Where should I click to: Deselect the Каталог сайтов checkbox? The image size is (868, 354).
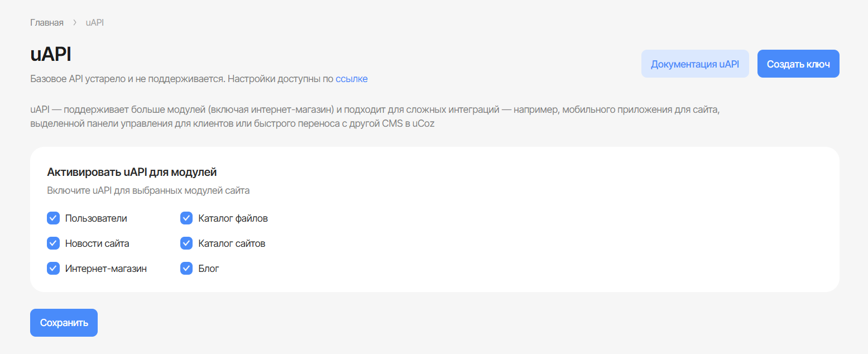coord(186,243)
